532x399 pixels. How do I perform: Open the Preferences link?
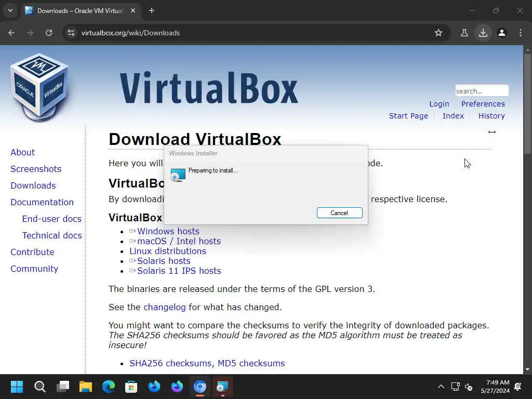point(483,104)
